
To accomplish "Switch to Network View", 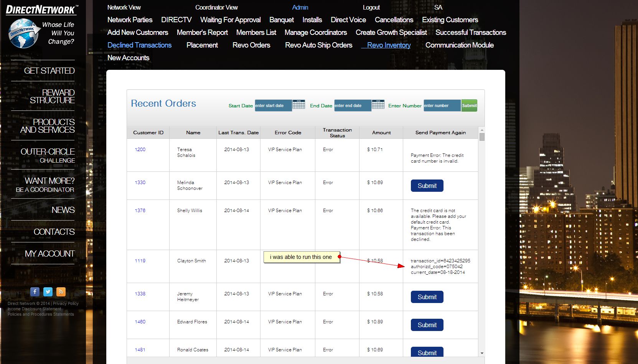I will [x=124, y=7].
